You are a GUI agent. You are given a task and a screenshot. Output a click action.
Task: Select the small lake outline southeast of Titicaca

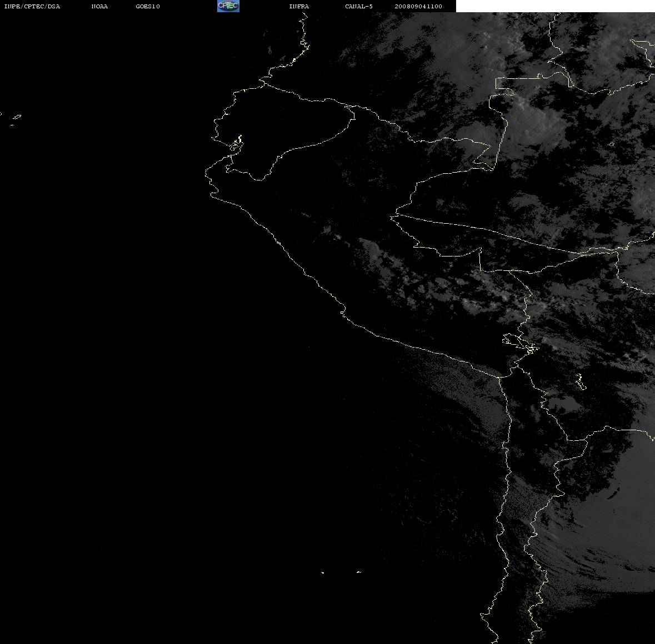pyautogui.click(x=580, y=381)
